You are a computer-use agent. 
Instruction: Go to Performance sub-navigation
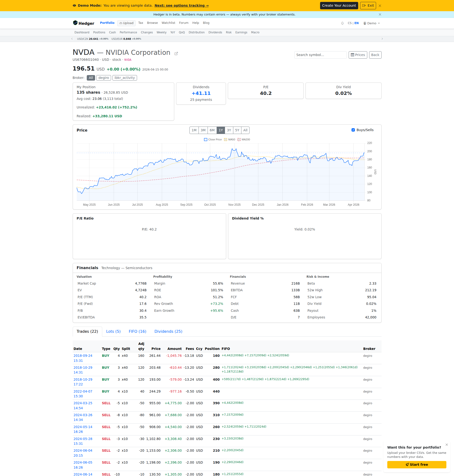128,32
